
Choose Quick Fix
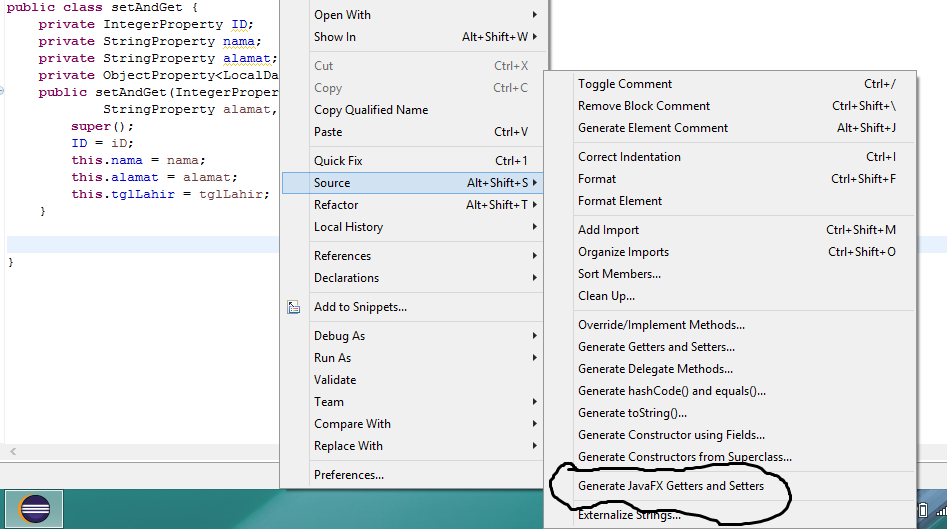pos(414,161)
